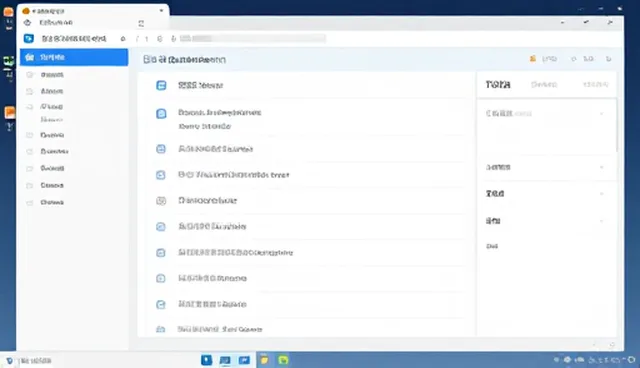Image resolution: width=640 pixels, height=368 pixels.
Task: Switch to the bold first tab in the right panel
Action: click(498, 84)
